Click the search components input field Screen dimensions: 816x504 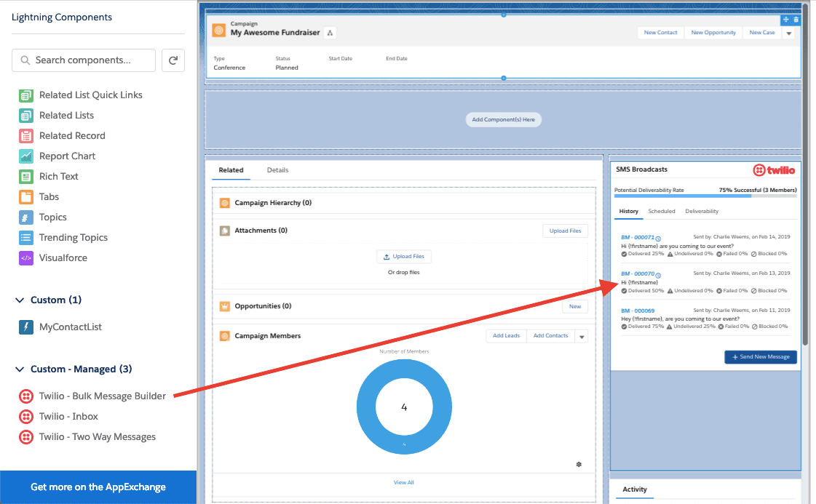click(84, 60)
